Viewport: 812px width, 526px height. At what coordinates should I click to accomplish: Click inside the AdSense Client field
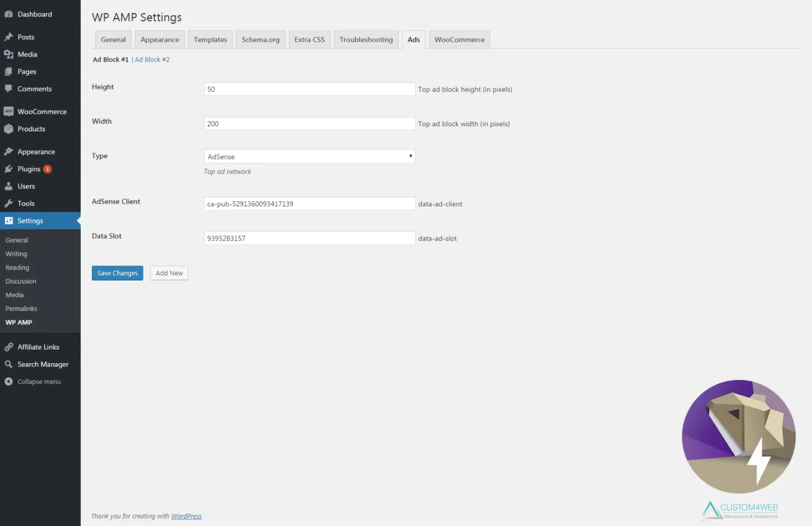(309, 203)
